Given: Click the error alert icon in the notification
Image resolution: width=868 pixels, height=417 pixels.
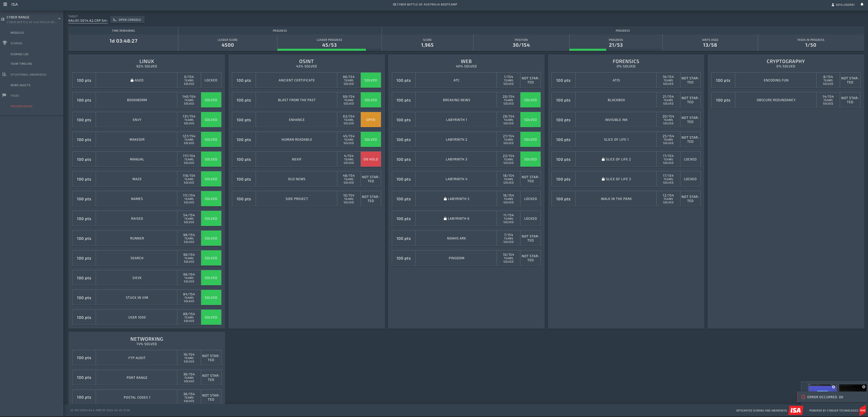Looking at the screenshot, I should tap(803, 397).
